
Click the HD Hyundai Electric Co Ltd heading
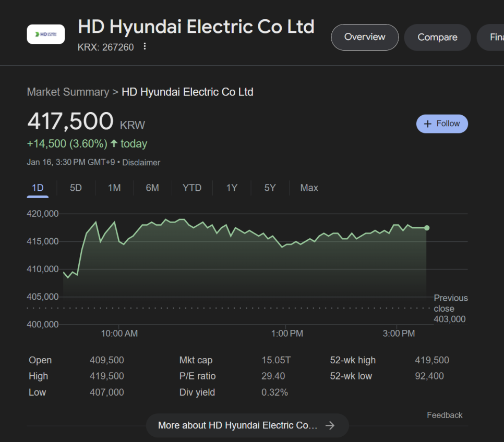[x=196, y=27]
